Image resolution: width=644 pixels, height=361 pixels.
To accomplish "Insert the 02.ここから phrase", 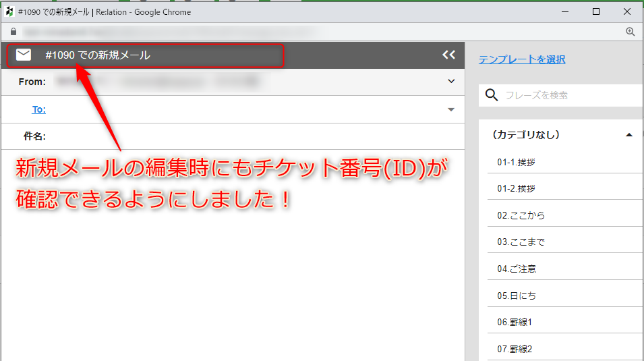I will (521, 215).
